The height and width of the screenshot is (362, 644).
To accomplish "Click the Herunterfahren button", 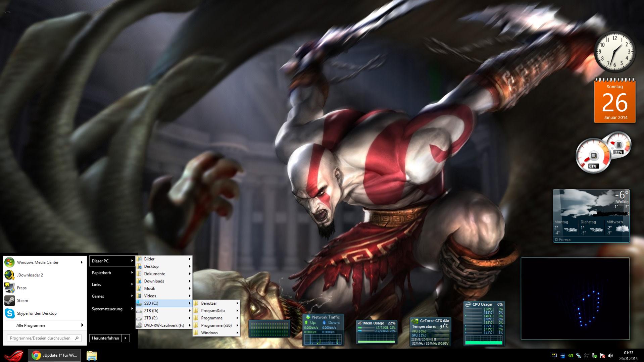I will (105, 338).
